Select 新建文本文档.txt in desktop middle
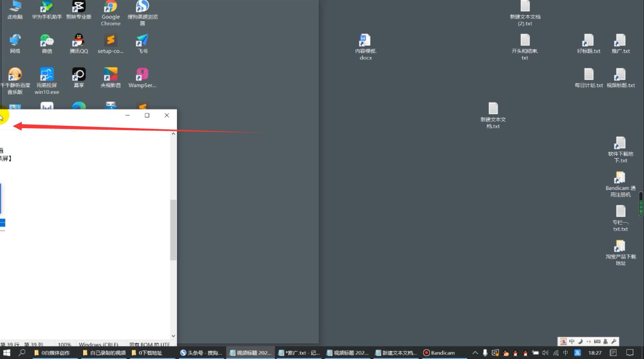 [x=493, y=115]
